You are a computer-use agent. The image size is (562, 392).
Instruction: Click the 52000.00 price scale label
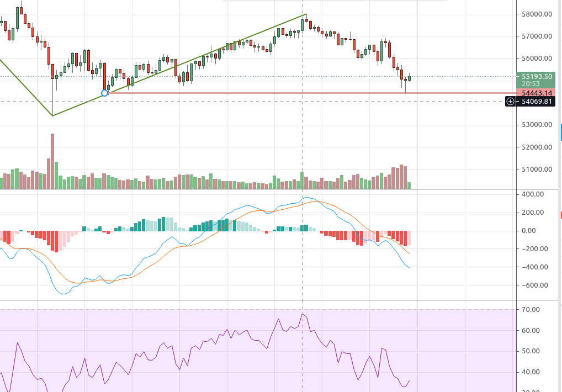pyautogui.click(x=537, y=147)
